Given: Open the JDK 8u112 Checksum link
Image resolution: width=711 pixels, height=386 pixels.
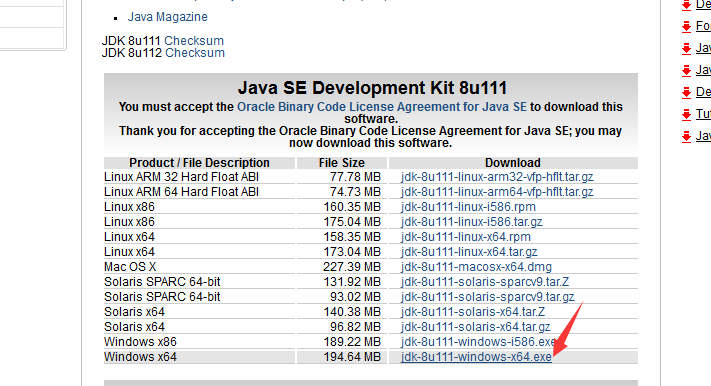Looking at the screenshot, I should click(195, 53).
